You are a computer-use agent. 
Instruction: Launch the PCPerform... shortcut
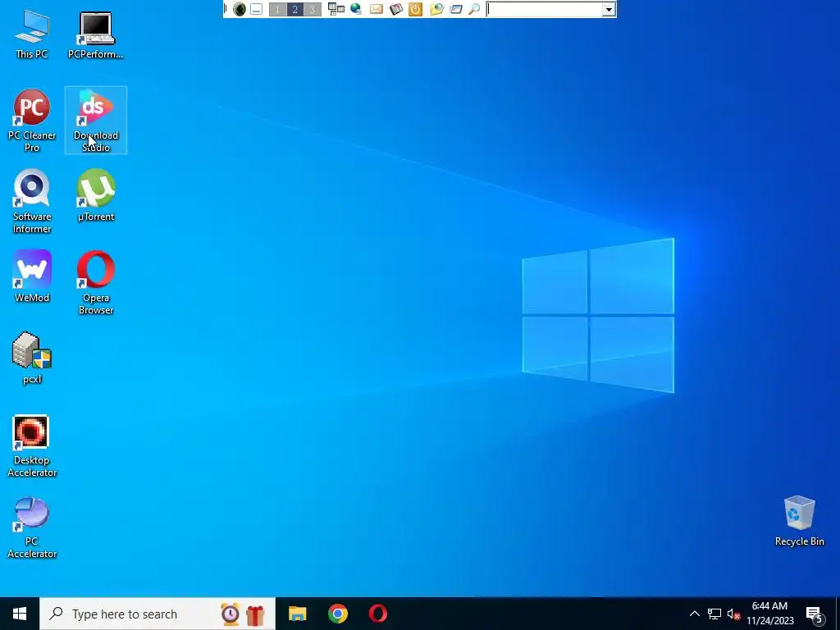coord(95,34)
